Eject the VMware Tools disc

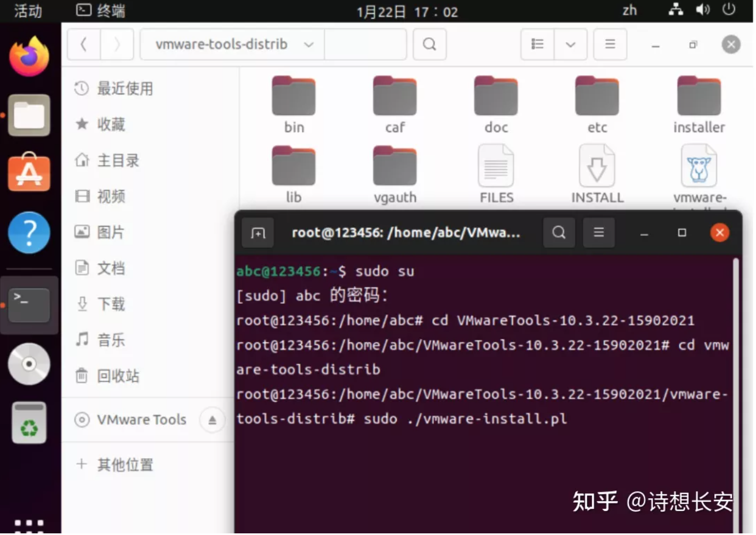click(213, 420)
